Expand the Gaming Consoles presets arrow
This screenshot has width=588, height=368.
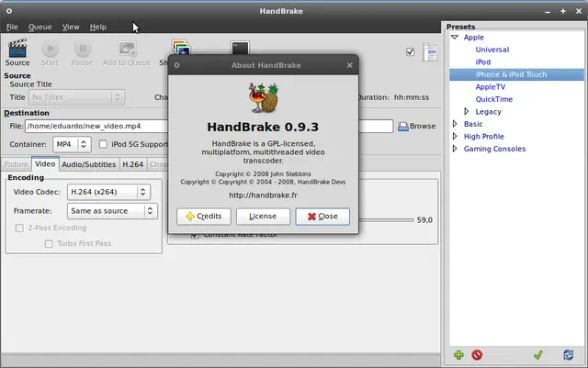point(455,149)
